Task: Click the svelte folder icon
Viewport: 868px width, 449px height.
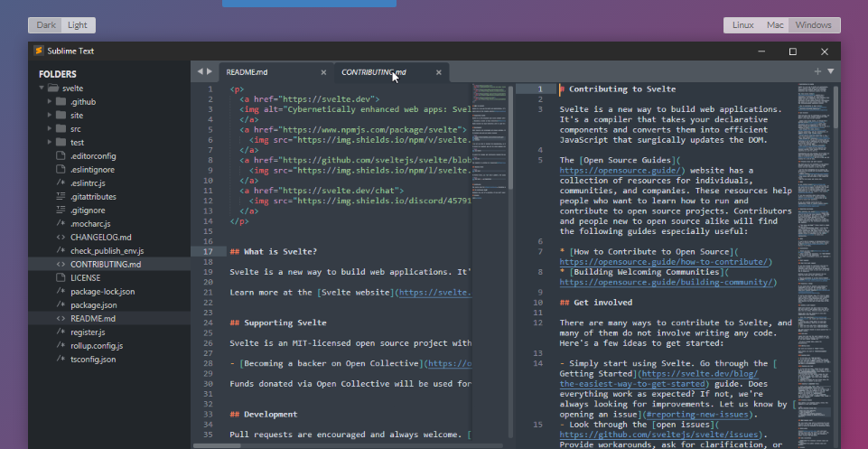Action: pos(53,88)
